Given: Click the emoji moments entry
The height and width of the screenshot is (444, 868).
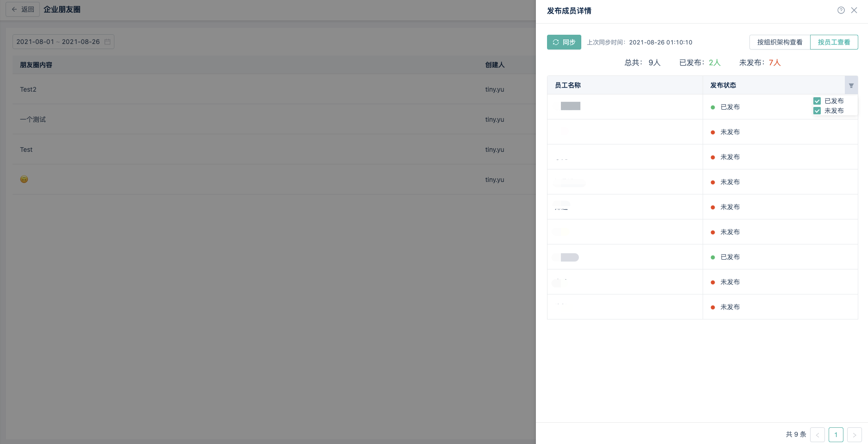Looking at the screenshot, I should [24, 179].
